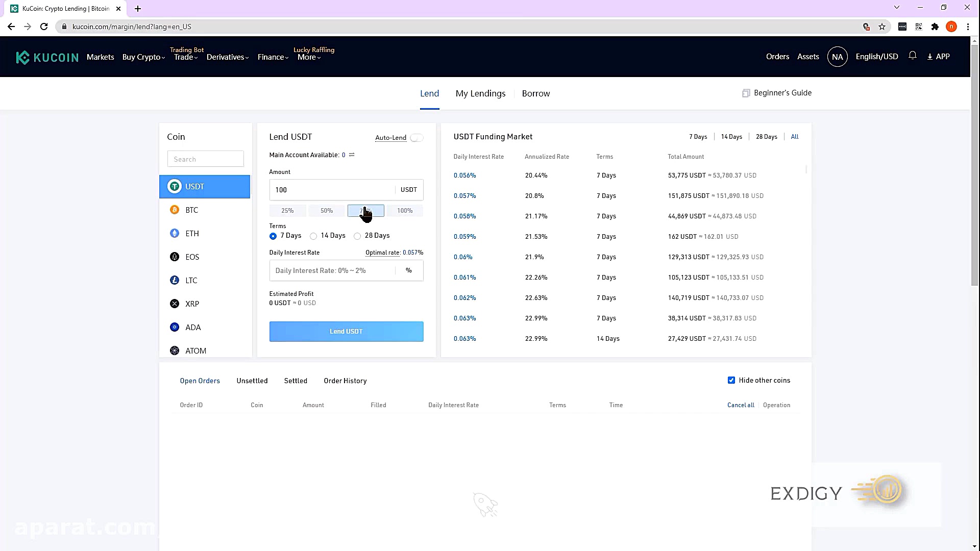Switch to the Lend tab
This screenshot has width=980, height=551.
click(x=429, y=93)
